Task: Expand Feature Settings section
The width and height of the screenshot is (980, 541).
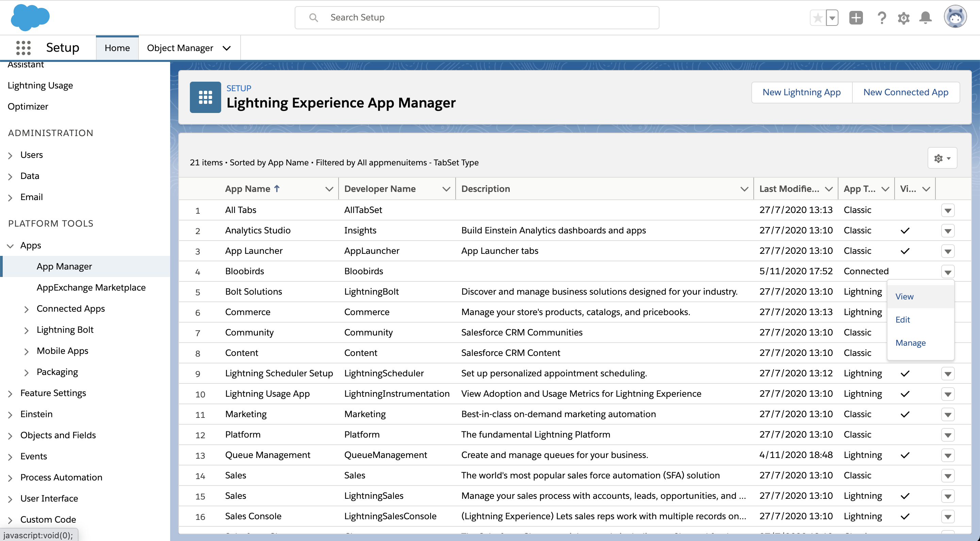Action: 10,394
